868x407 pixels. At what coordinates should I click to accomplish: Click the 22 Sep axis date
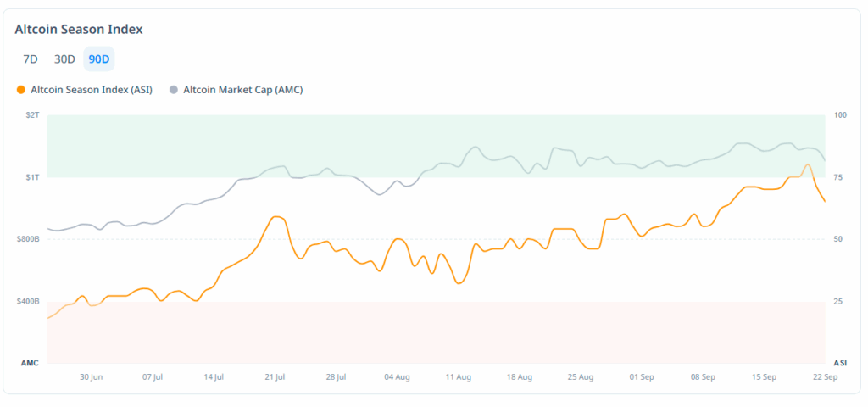coord(825,376)
